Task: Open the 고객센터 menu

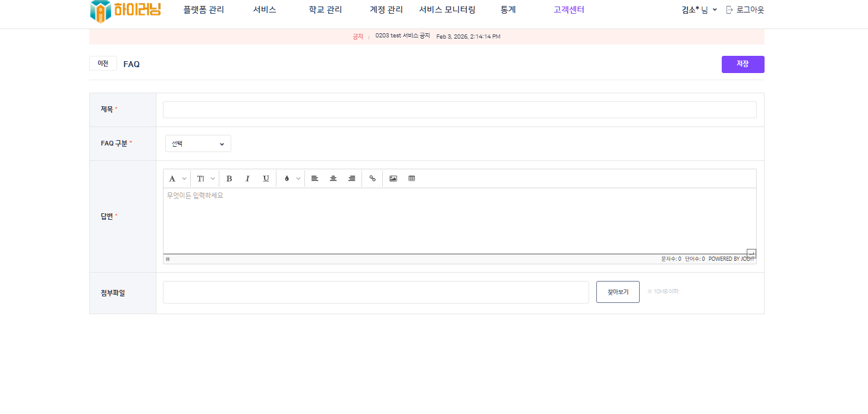Action: [568, 10]
